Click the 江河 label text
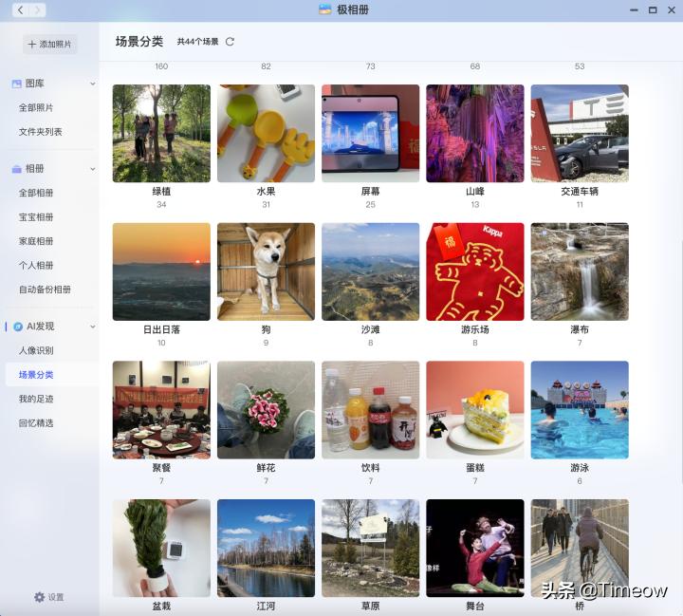The image size is (683, 616). [x=266, y=606]
